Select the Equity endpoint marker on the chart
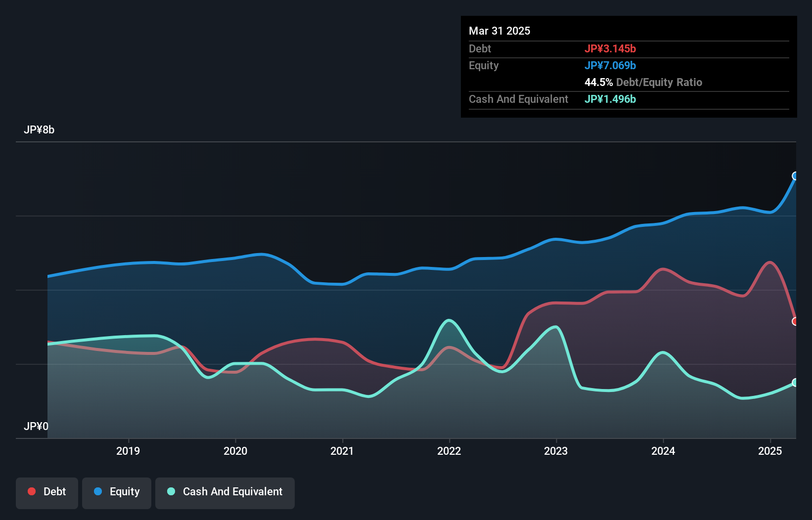This screenshot has width=812, height=520. (x=796, y=176)
